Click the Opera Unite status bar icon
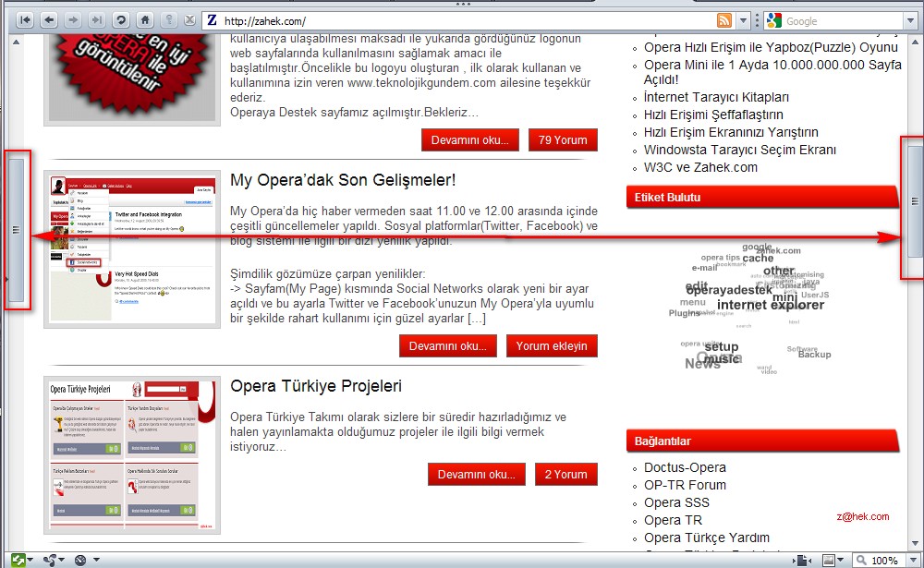The height and width of the screenshot is (568, 924). point(51,560)
